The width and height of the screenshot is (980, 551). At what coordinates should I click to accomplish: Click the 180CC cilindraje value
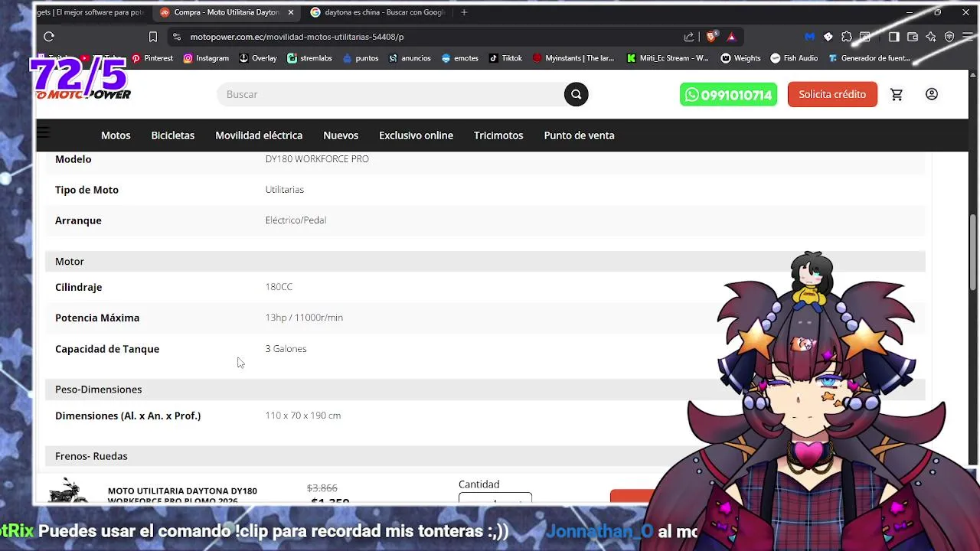click(279, 286)
